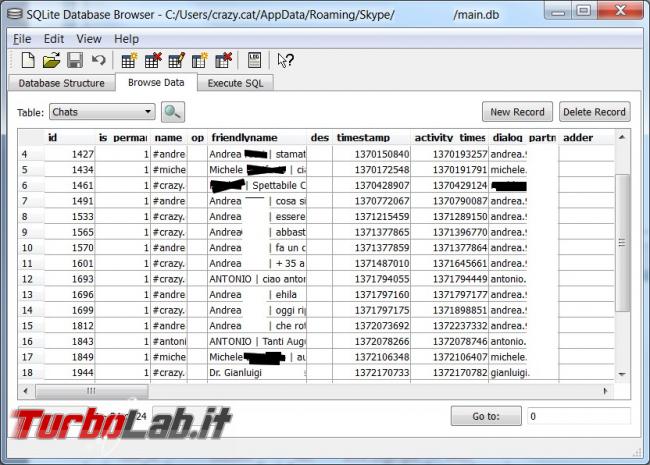Click the horizontal scrollbar thumb

point(92,391)
